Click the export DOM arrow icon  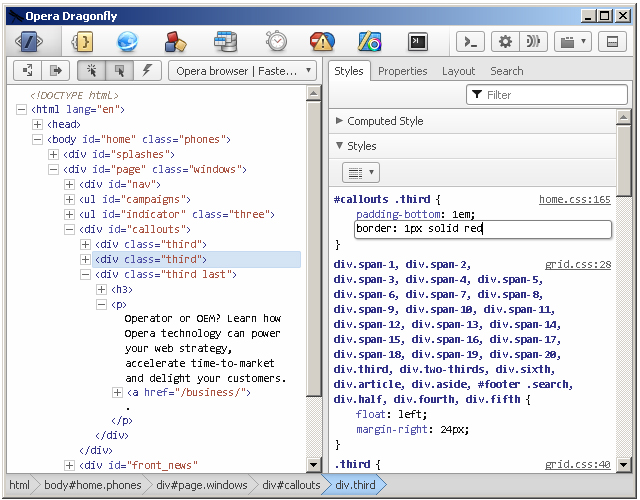(x=56, y=71)
